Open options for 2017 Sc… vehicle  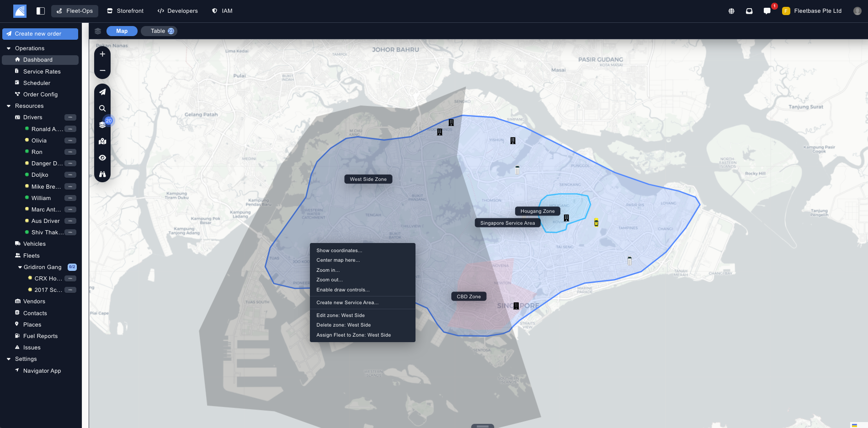(70, 290)
